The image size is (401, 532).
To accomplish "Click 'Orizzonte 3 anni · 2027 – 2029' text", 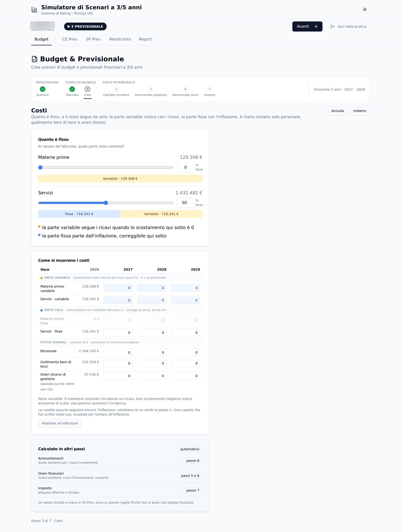I will click(339, 90).
